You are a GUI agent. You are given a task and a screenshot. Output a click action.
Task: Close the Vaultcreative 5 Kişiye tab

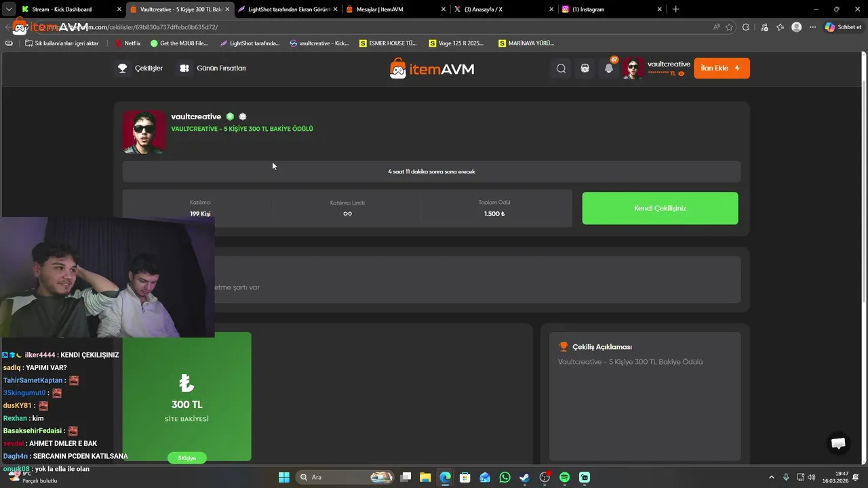pyautogui.click(x=227, y=9)
